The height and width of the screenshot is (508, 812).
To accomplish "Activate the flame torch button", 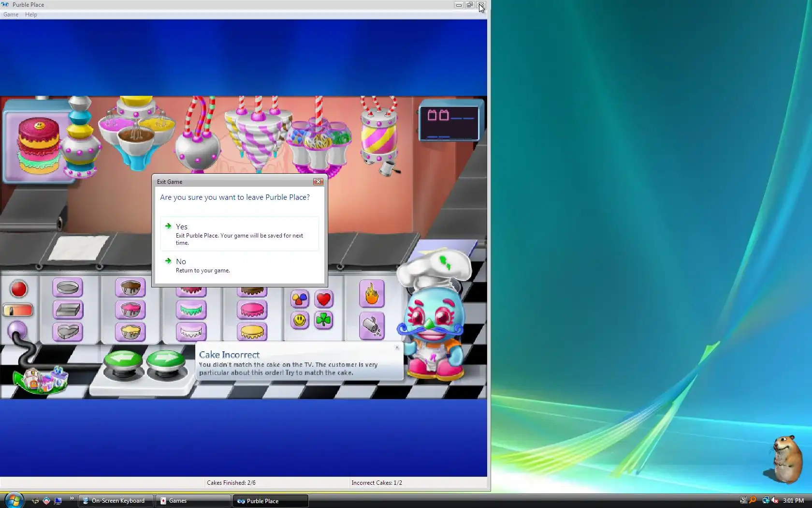I will (x=372, y=294).
